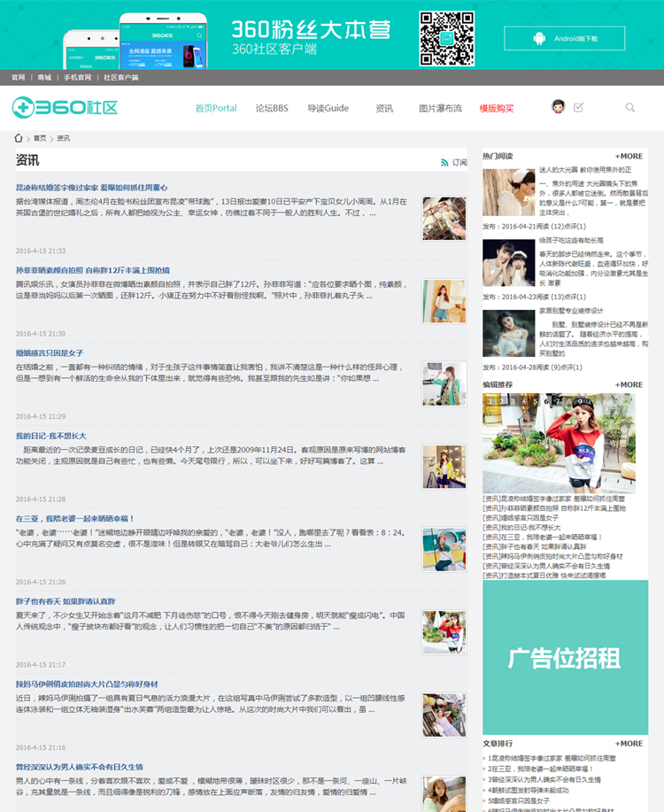
Task: Click the RSS 订阅 subscribe icon
Action: (x=445, y=163)
